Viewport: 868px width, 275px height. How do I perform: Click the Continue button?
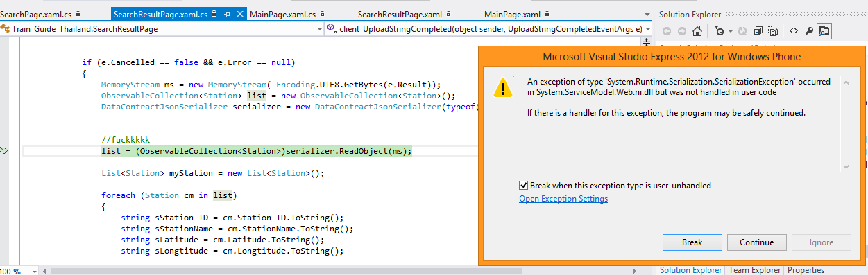click(x=756, y=242)
